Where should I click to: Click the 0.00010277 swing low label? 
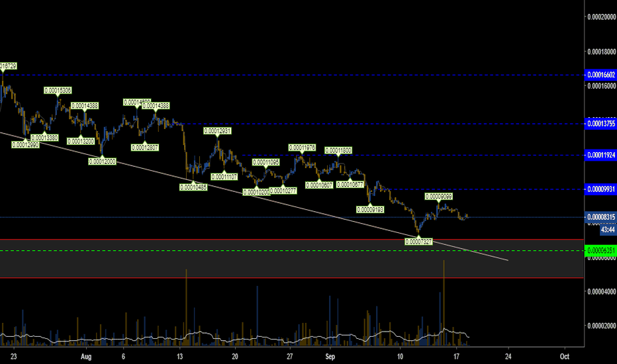tap(283, 191)
